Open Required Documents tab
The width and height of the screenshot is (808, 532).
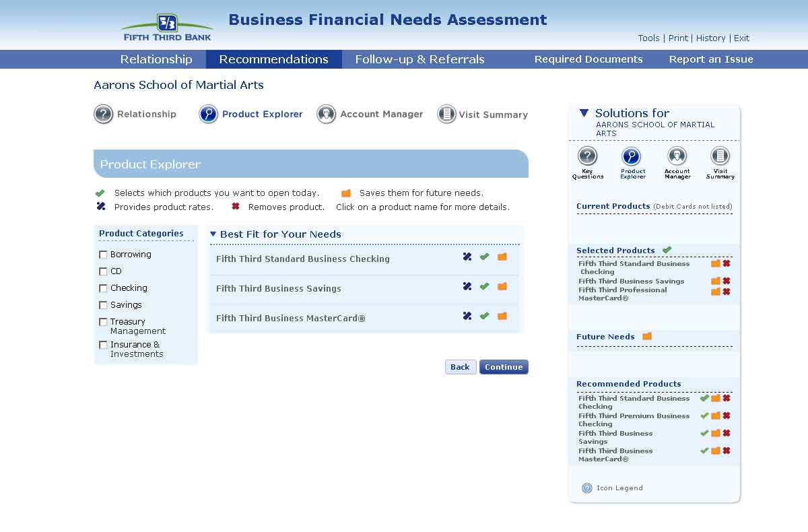(588, 59)
